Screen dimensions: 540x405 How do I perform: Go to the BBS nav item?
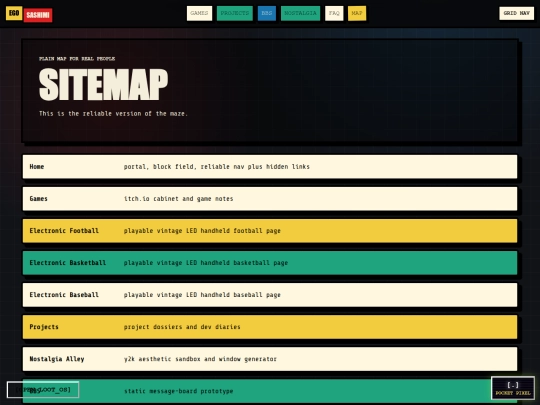(x=267, y=13)
